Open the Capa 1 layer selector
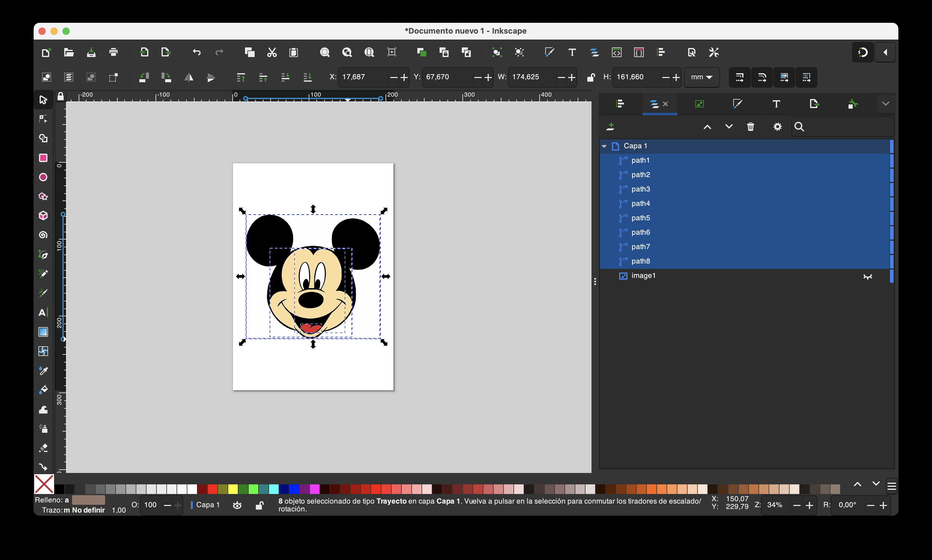 (206, 505)
